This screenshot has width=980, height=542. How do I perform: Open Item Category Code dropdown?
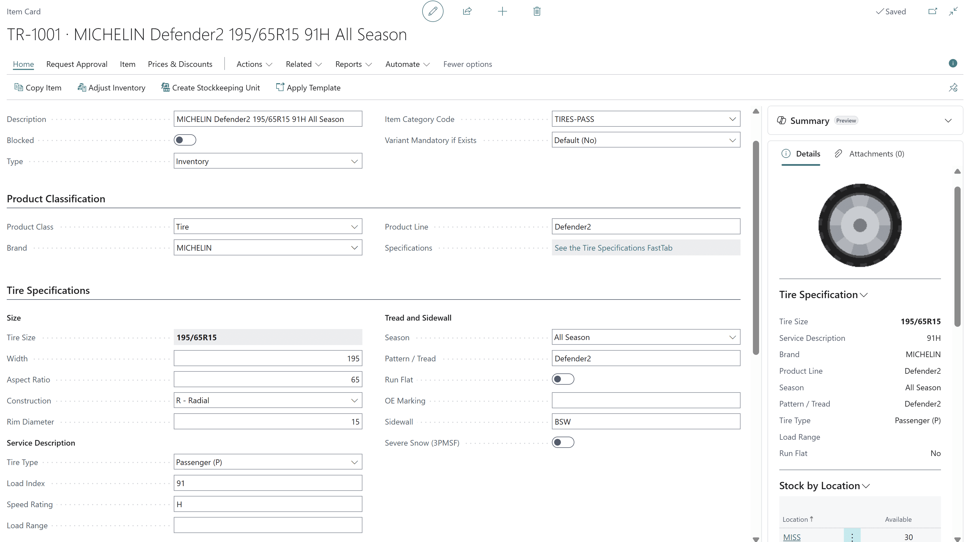click(732, 119)
